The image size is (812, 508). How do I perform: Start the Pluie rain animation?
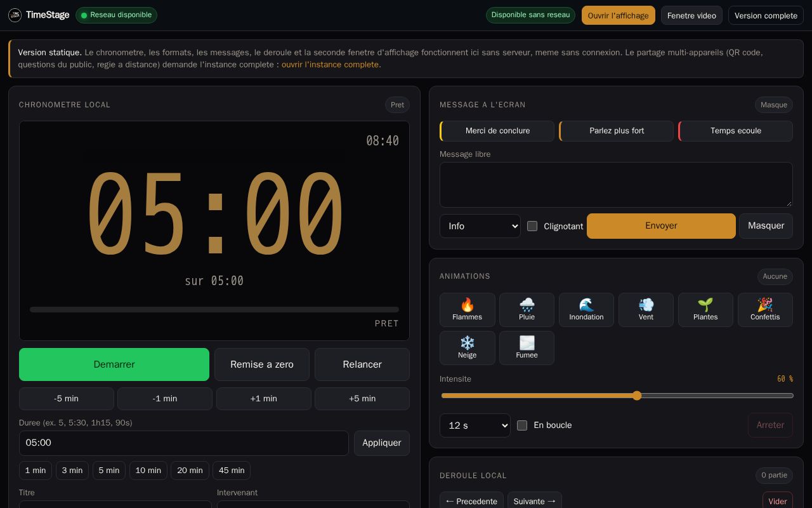tap(527, 310)
